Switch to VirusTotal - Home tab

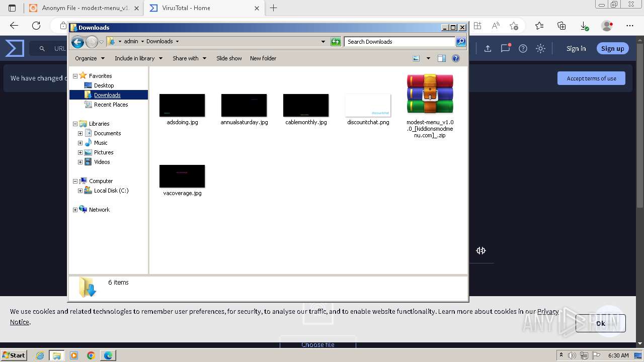[204, 8]
